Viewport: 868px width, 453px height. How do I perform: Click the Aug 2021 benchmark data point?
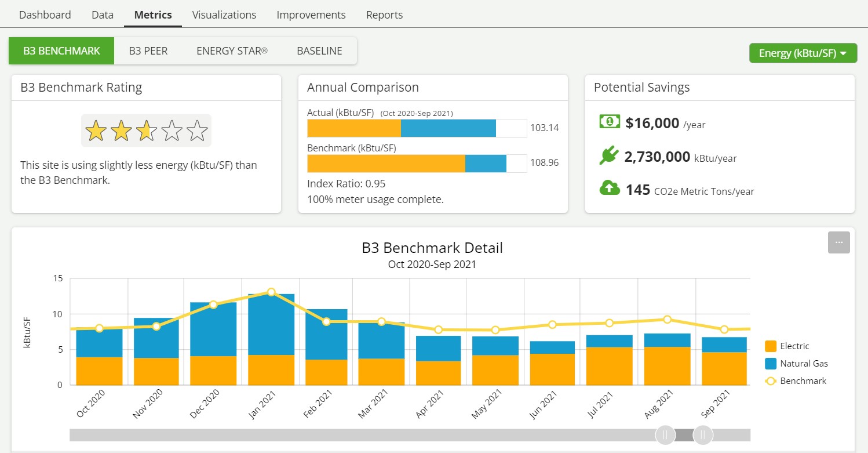tap(667, 319)
